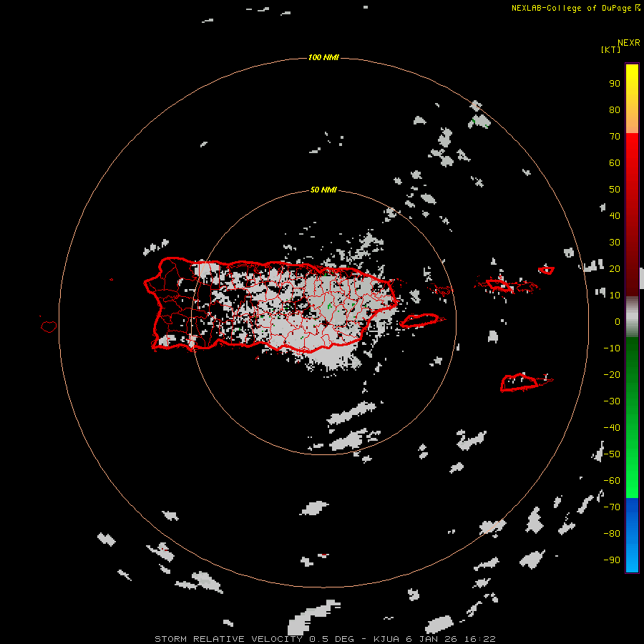The image size is (644, 644).
Task: Click the 10 value on velocity scale
Action: [x=615, y=296]
